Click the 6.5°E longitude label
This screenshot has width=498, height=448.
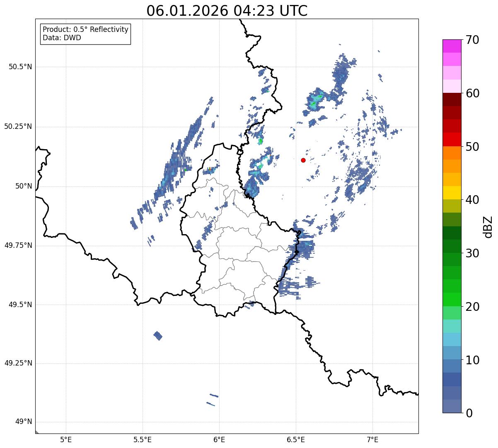tap(296, 439)
